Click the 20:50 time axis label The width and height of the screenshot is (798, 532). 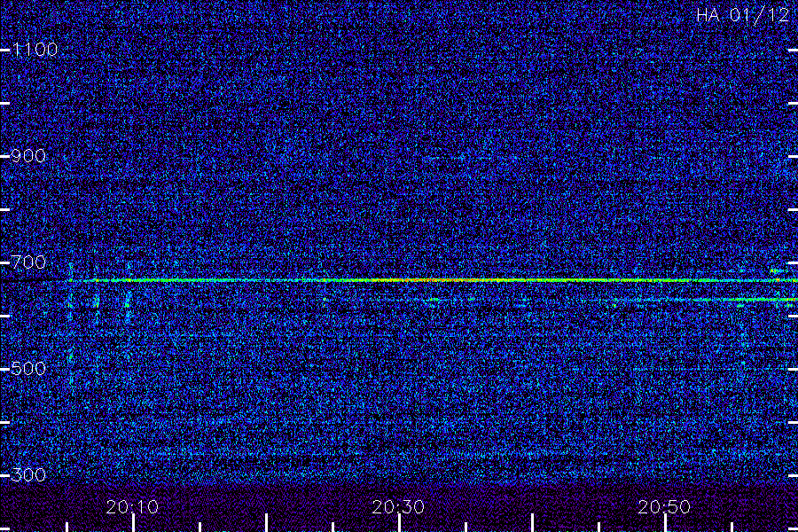[x=664, y=507]
